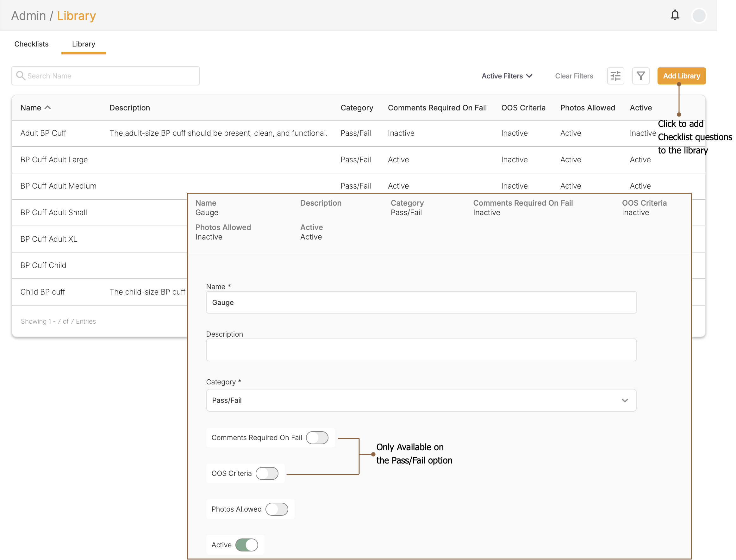Screen dimensions: 736x560
Task: Turn on Photos Allowed toggle
Action: click(x=277, y=509)
